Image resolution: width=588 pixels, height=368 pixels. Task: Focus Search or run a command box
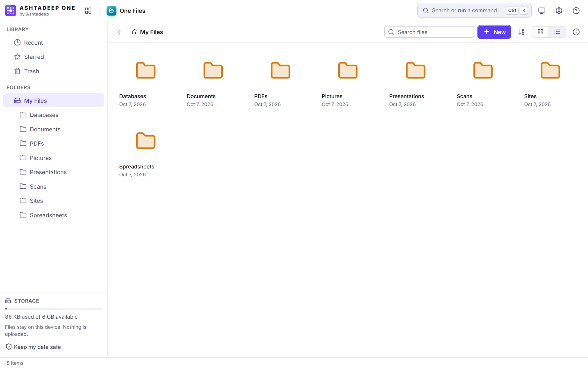click(474, 11)
